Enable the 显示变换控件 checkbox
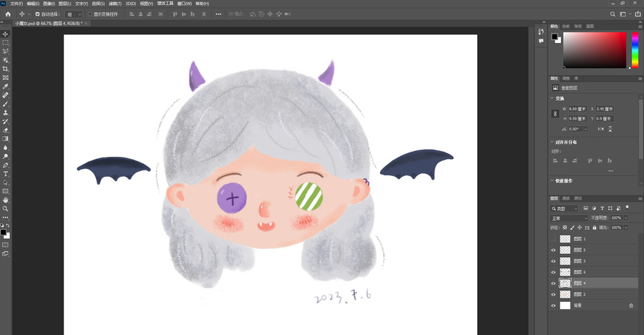 point(90,14)
